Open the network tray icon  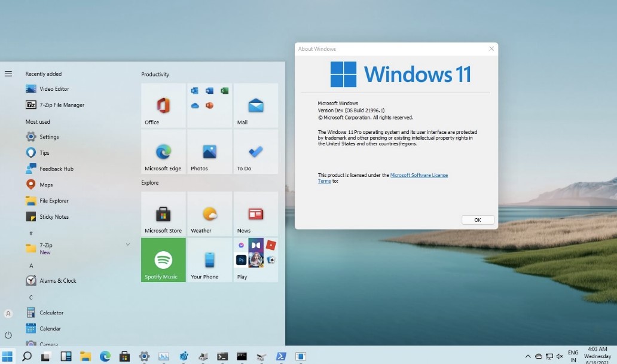549,356
